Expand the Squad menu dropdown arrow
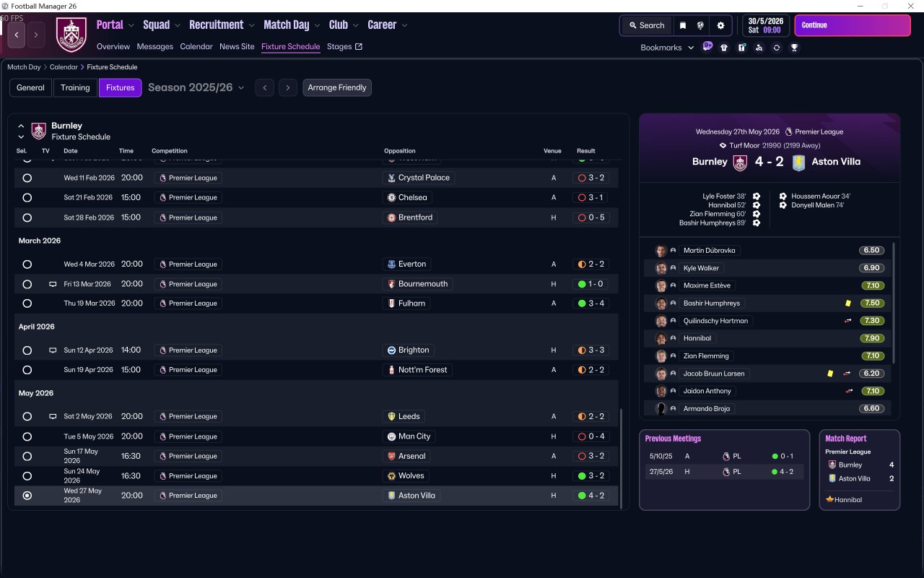 coord(178,25)
